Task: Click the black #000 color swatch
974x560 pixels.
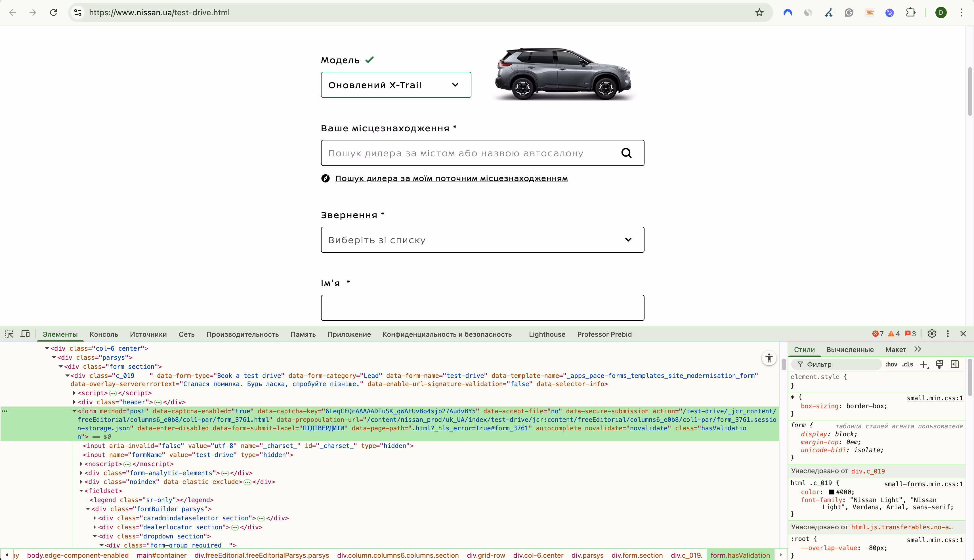Action: [x=831, y=492]
